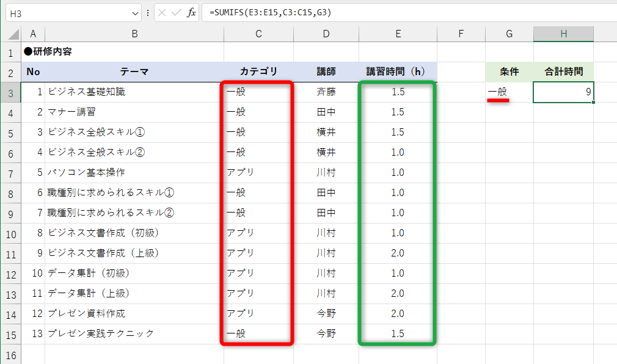617x364 pixels.
Task: Select cell E3 showing 1.5
Action: (x=397, y=92)
